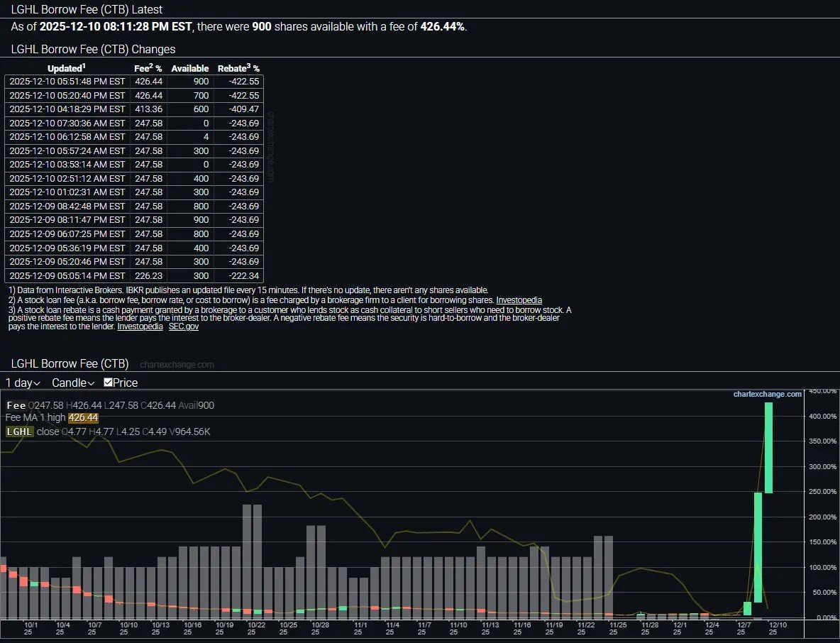Click the Available column header
This screenshot has height=643, width=840.
tap(189, 69)
